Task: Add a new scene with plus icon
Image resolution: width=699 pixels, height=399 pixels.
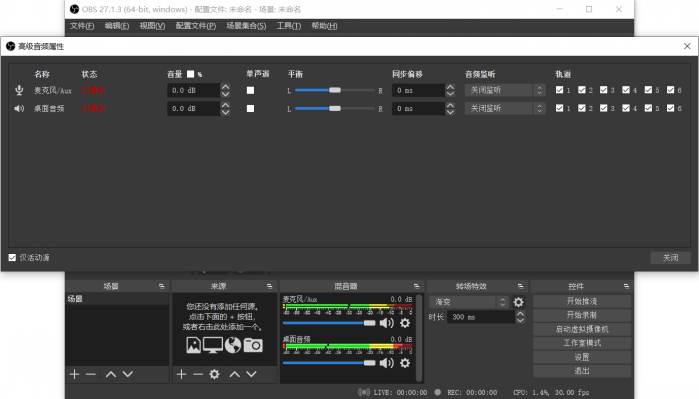Action: tap(74, 374)
